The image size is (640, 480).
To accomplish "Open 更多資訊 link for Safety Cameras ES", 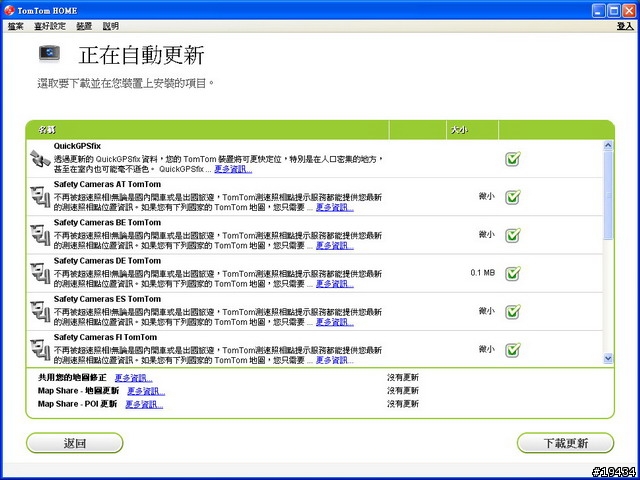I will click(335, 322).
